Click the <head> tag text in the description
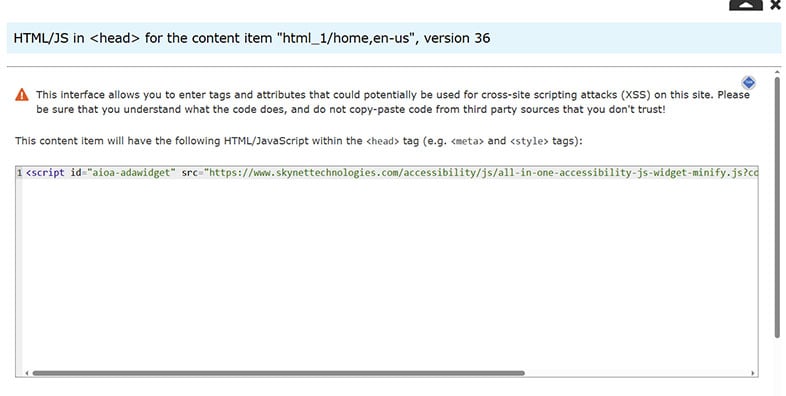Viewport: 786px width, 396px height. pyautogui.click(x=382, y=141)
